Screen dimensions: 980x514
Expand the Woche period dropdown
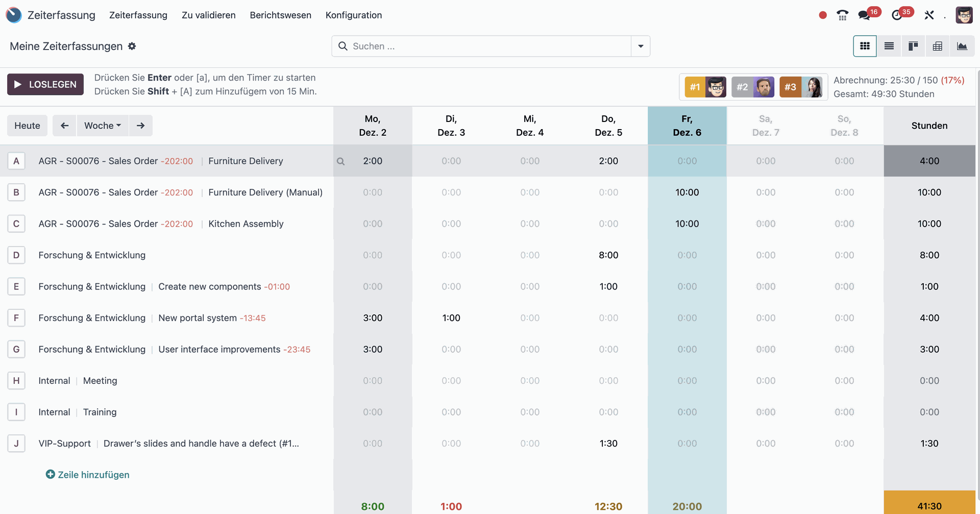click(x=103, y=126)
